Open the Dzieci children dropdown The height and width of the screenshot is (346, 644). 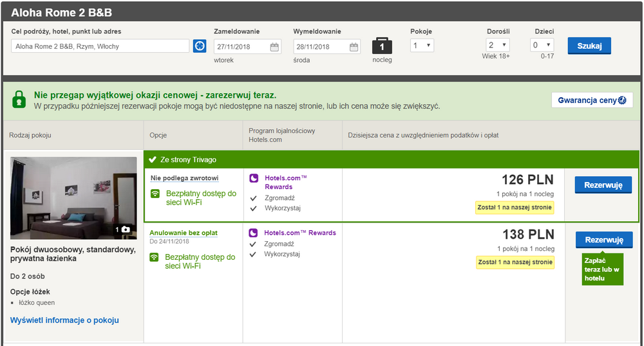coord(542,45)
